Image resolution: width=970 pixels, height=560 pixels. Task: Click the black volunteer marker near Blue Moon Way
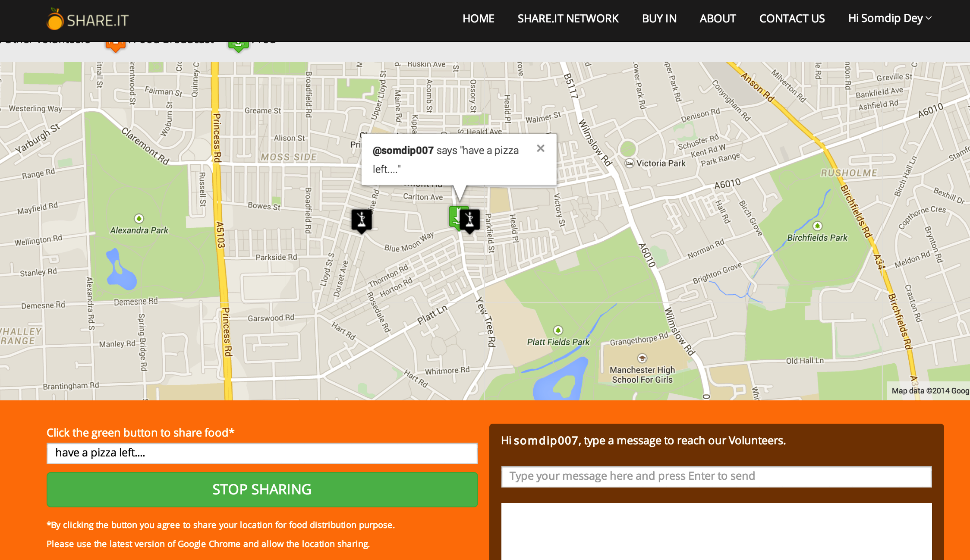[x=362, y=220]
